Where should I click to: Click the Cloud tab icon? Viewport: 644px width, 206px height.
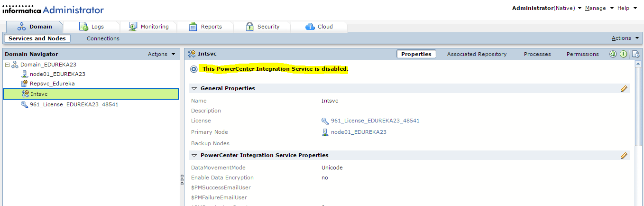pyautogui.click(x=310, y=27)
